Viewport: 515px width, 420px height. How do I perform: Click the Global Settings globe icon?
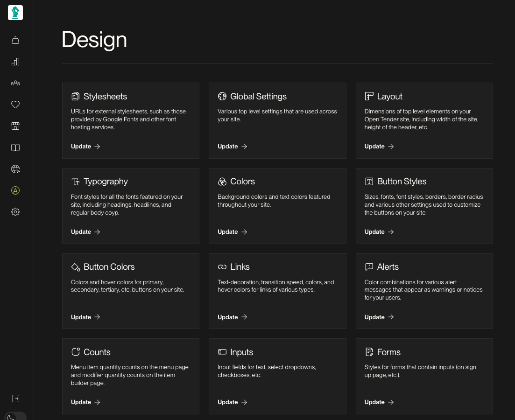(222, 96)
